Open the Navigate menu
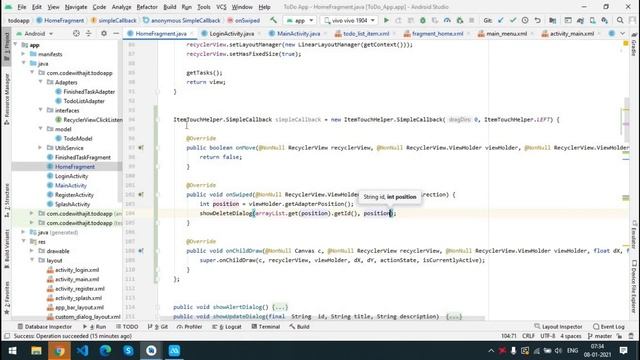 [76, 7]
